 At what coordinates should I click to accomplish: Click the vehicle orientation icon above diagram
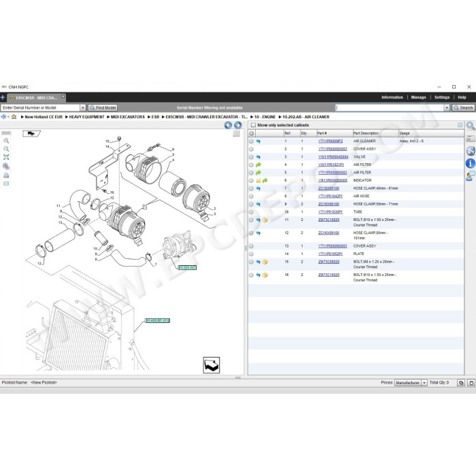(x=31, y=133)
